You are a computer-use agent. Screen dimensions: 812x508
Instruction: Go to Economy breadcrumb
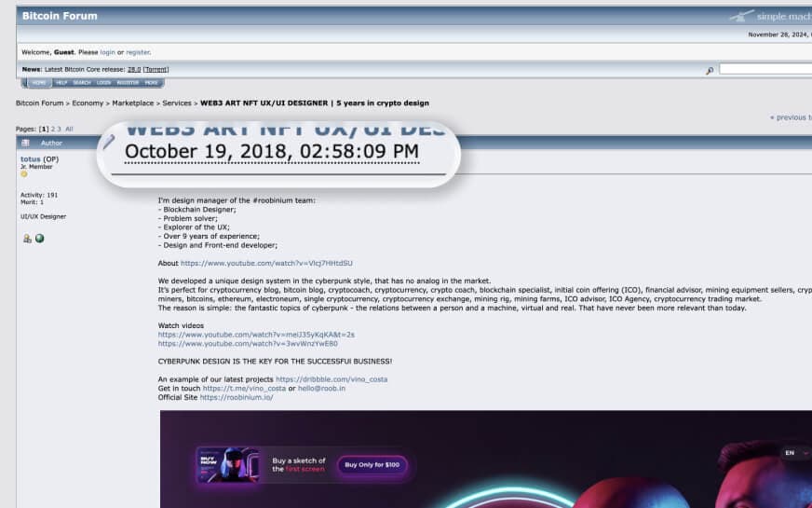[x=88, y=103]
